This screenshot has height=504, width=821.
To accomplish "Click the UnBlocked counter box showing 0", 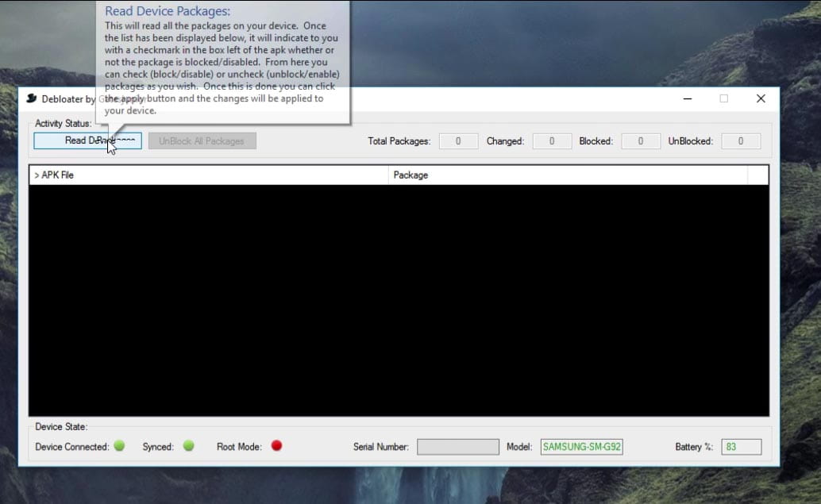I will point(740,140).
